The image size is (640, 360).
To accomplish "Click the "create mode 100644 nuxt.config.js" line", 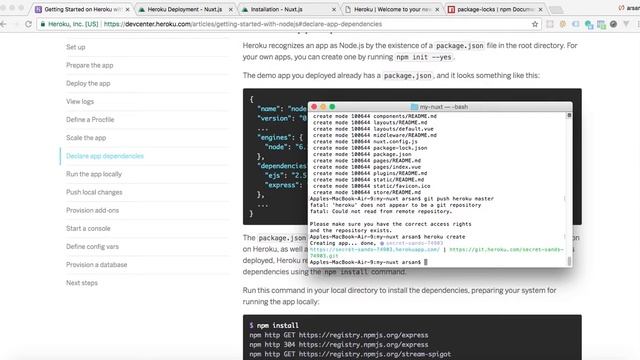I will coord(365,142).
